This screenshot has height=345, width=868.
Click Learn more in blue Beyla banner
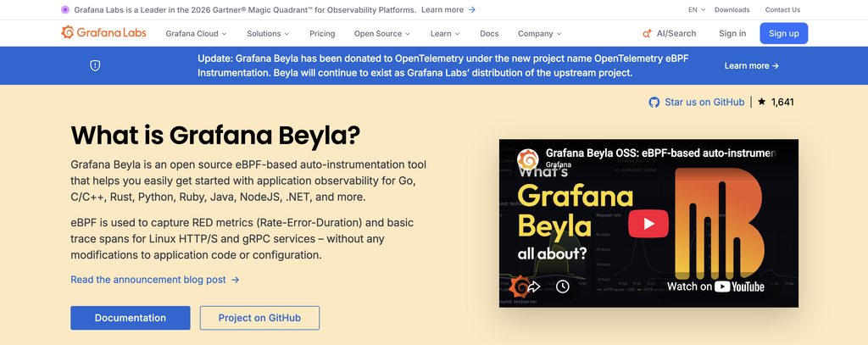[x=751, y=65]
